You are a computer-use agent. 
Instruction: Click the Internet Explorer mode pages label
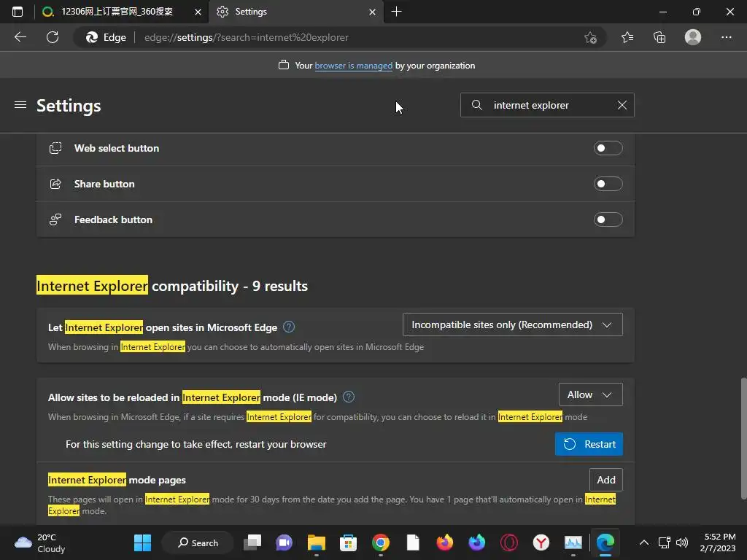[x=117, y=480]
